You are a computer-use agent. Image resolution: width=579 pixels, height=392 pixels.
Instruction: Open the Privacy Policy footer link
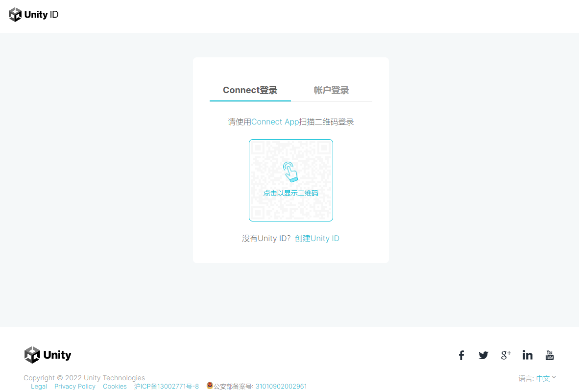pos(74,387)
